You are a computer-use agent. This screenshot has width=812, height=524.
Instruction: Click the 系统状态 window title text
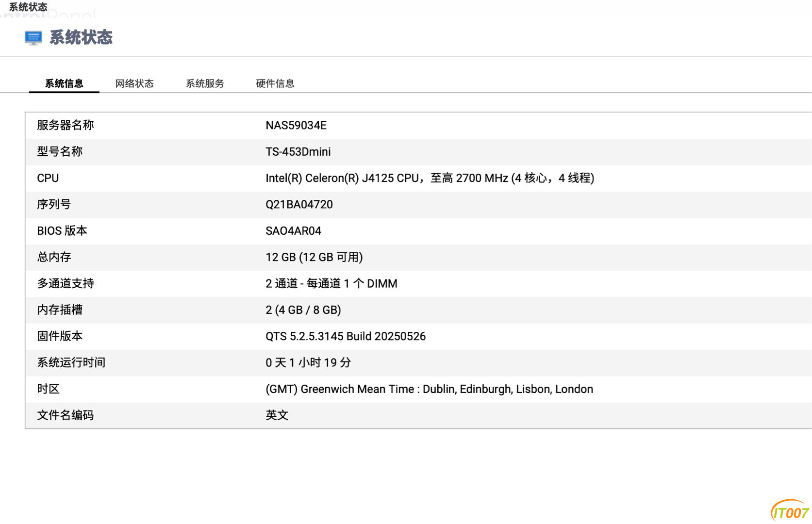[x=28, y=7]
